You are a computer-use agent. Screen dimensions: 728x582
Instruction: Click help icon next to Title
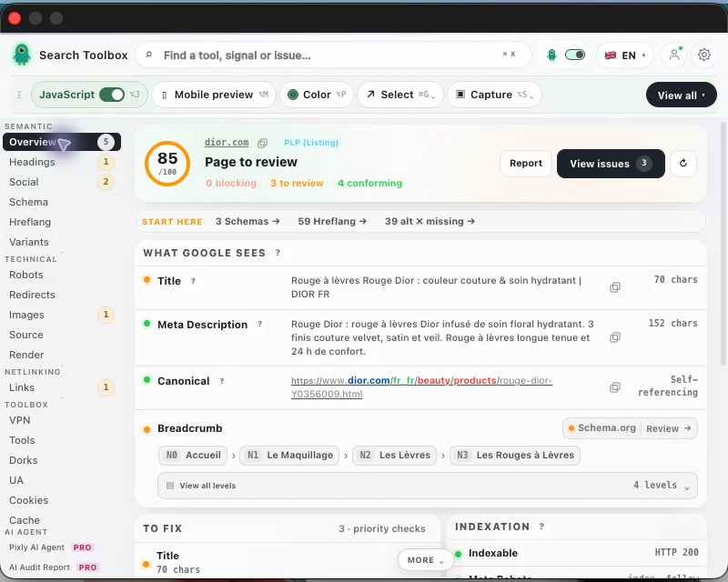(193, 281)
